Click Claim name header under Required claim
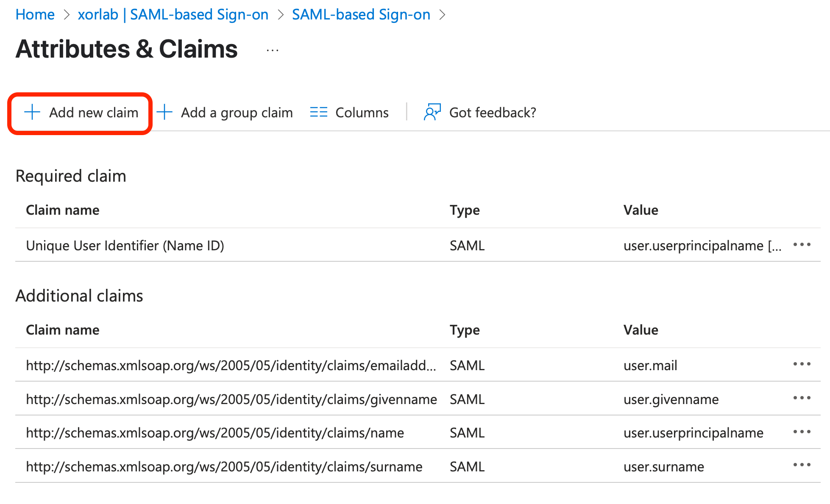The width and height of the screenshot is (830, 504). pos(63,210)
